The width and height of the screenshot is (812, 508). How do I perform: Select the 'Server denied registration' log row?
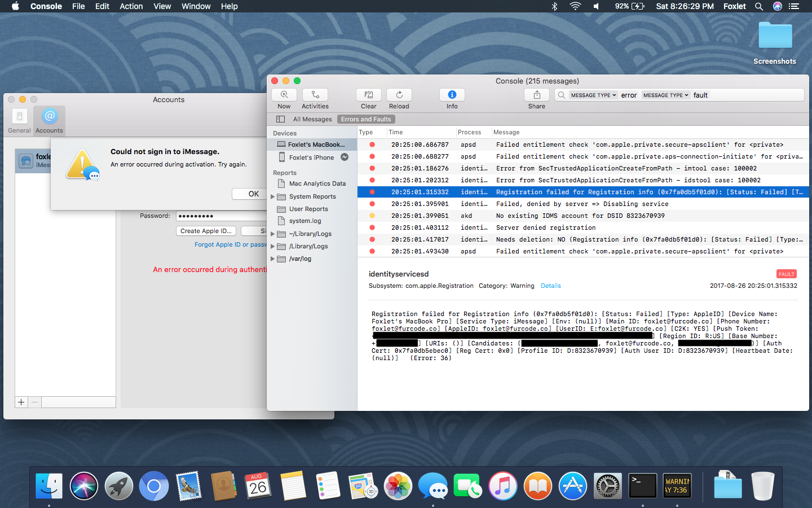tap(583, 227)
